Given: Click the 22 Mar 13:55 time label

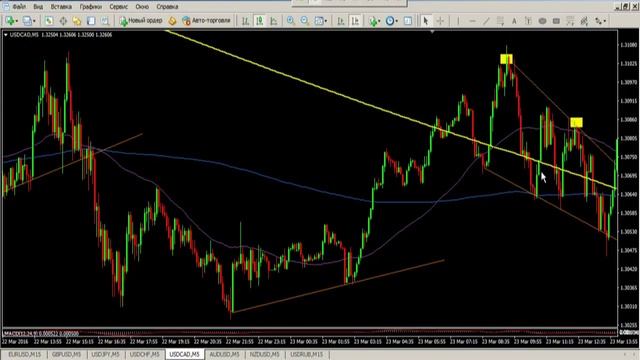Looking at the screenshot, I should pyautogui.click(x=48, y=341).
